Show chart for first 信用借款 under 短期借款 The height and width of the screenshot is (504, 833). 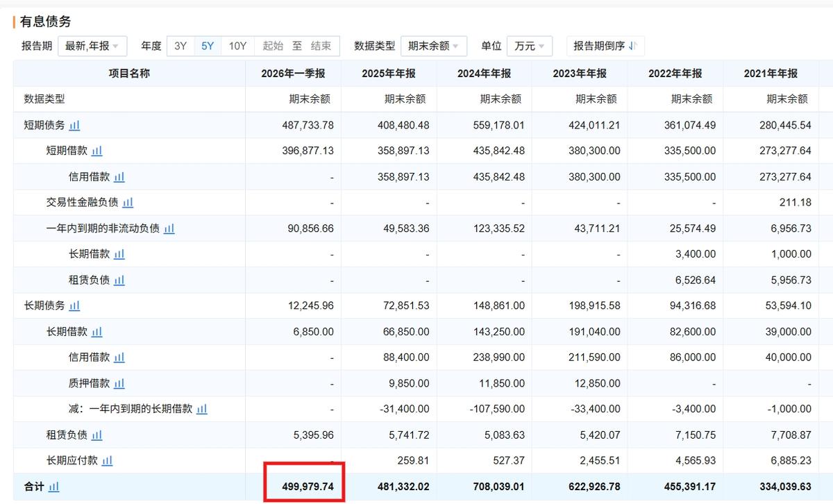[119, 177]
